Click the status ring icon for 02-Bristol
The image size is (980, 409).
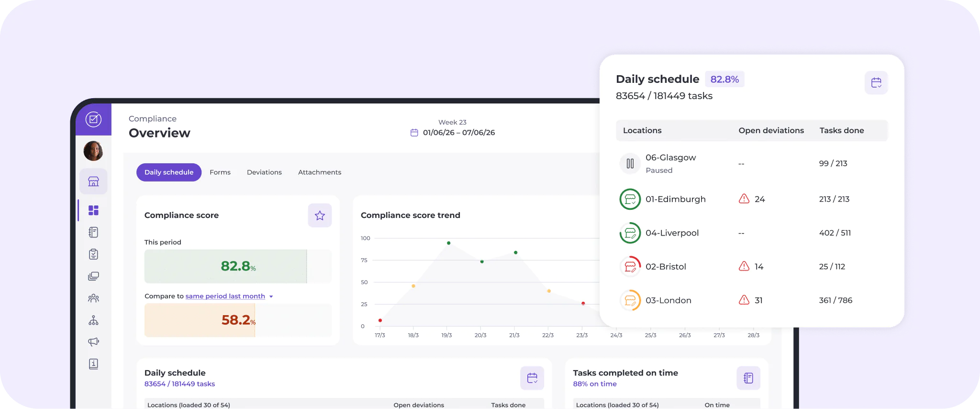click(x=630, y=267)
